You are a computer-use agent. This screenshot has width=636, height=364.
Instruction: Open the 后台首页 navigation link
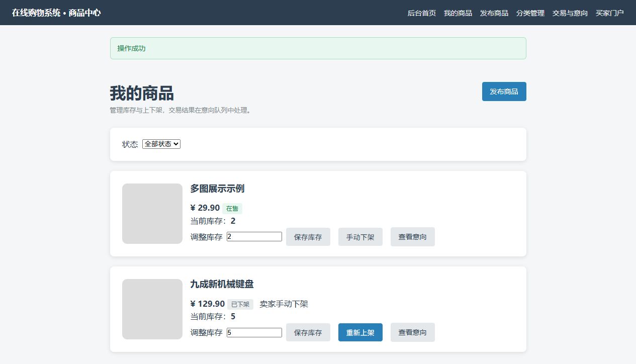click(x=421, y=13)
